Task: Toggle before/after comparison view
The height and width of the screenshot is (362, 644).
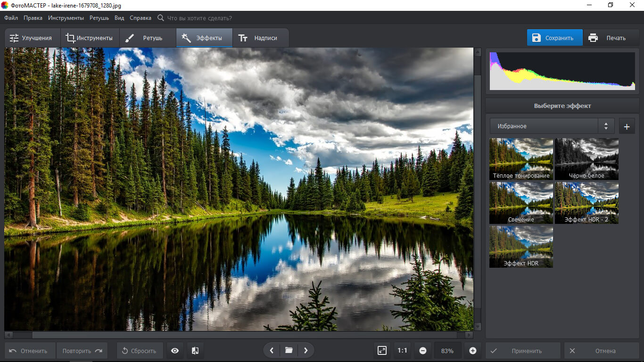Action: [195, 351]
